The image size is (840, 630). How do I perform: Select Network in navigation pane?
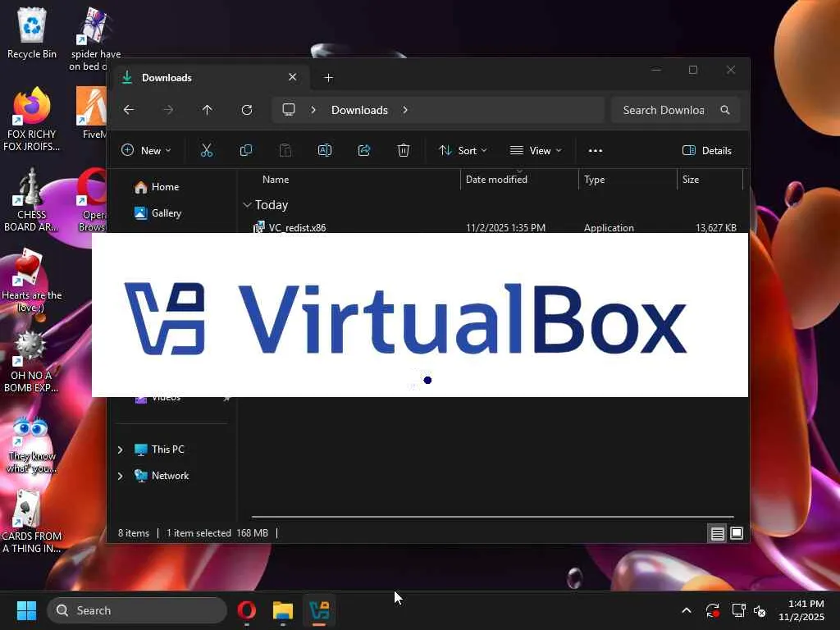(x=162, y=476)
